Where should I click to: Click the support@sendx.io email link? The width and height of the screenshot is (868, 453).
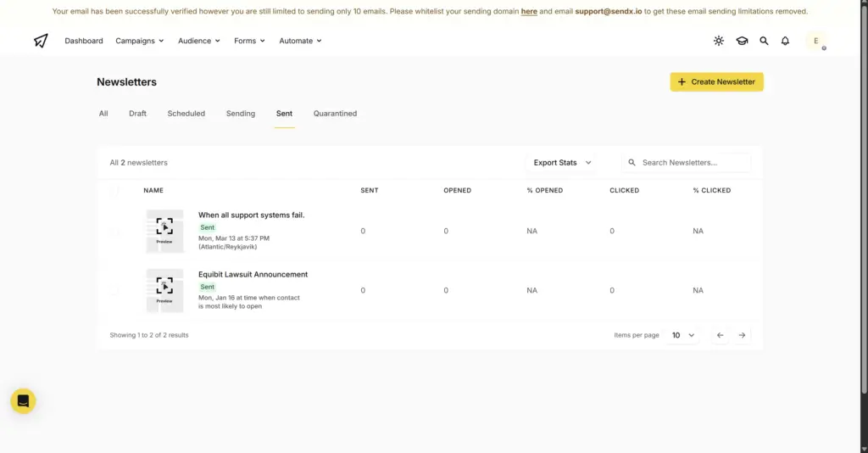(x=609, y=11)
